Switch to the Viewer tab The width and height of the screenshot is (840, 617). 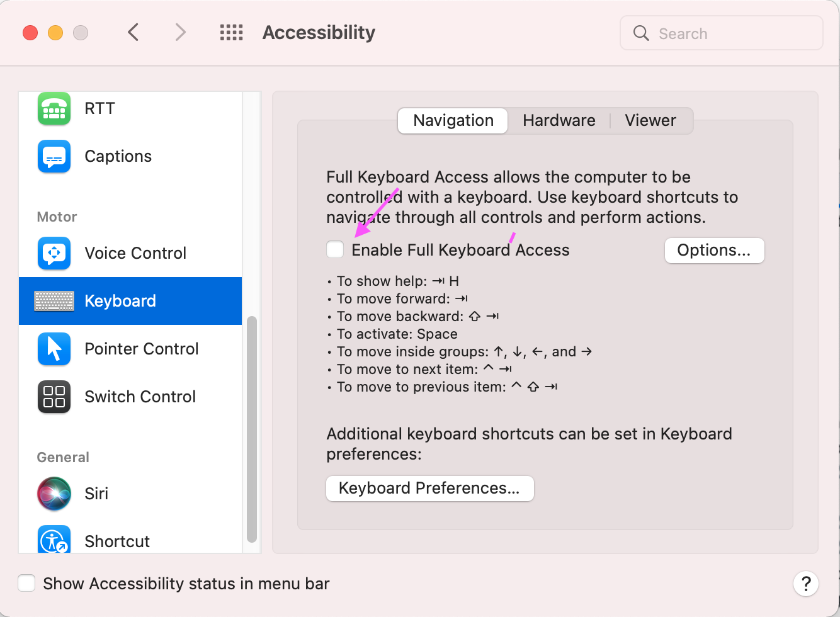coord(650,120)
